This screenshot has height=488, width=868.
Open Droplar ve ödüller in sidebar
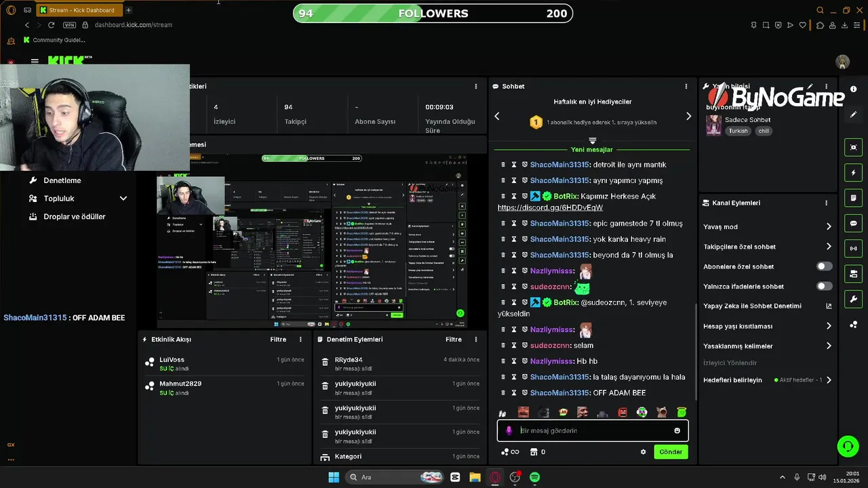(x=74, y=216)
